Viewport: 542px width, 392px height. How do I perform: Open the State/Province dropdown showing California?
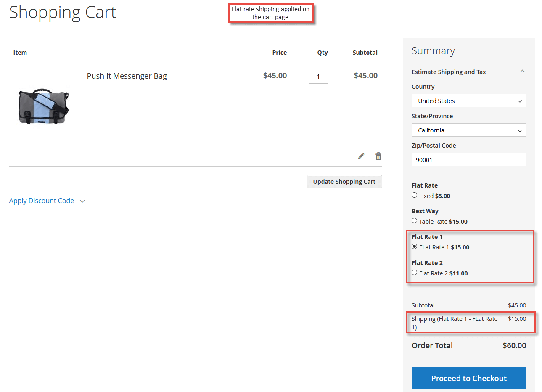click(x=468, y=130)
